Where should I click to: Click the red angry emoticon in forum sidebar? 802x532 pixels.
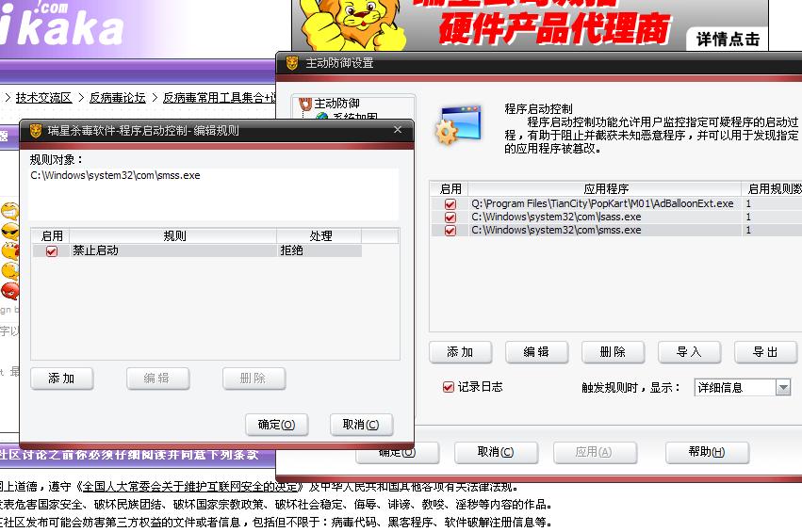(9, 291)
